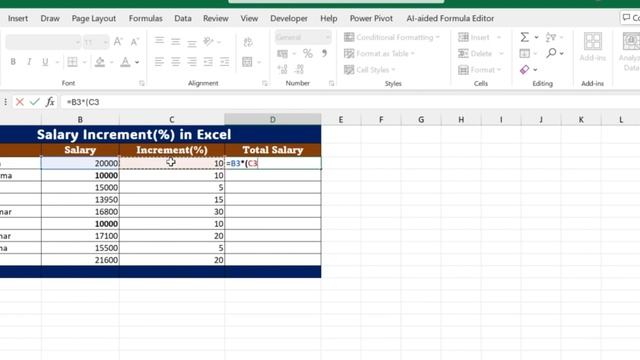This screenshot has height=360, width=640.
Task: Open the Draw ribbon tab
Action: 50,18
